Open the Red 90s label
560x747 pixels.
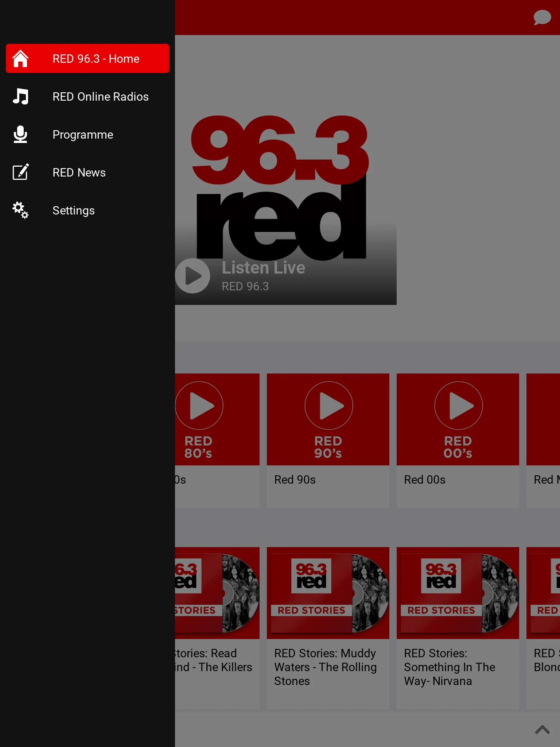pos(295,480)
